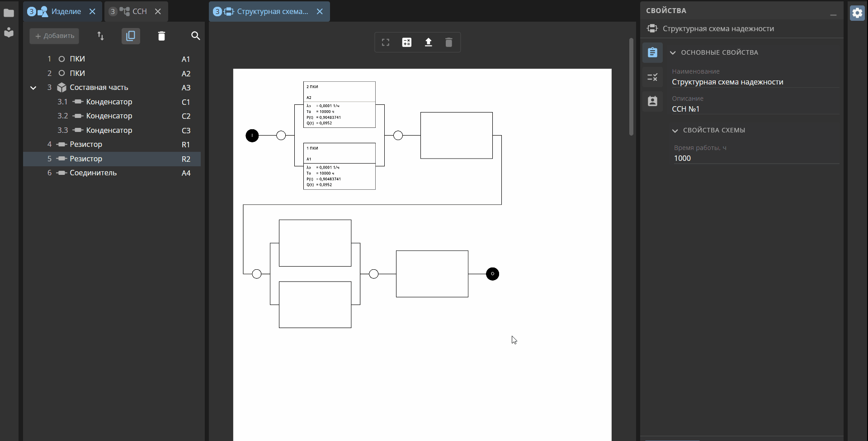Image resolution: width=868 pixels, height=441 pixels.
Task: Click the trash icon in diagram toolbar
Action: coord(449,42)
